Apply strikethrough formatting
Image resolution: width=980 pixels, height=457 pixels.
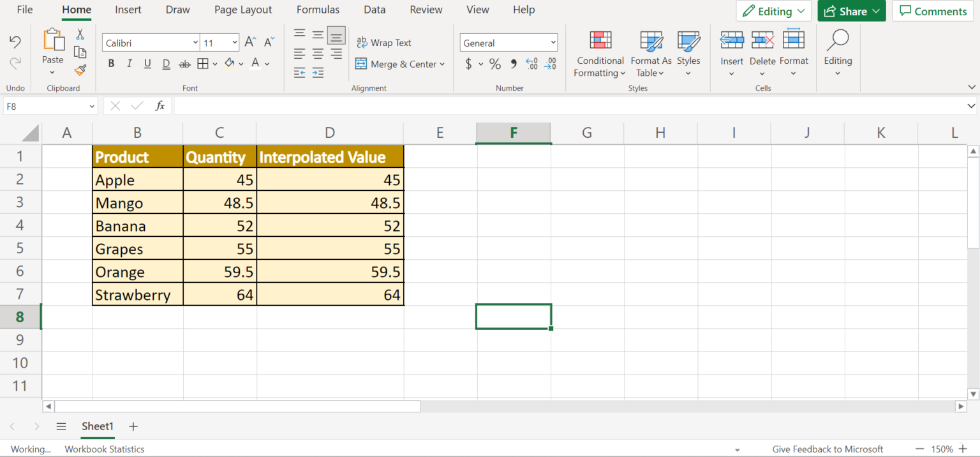[184, 63]
